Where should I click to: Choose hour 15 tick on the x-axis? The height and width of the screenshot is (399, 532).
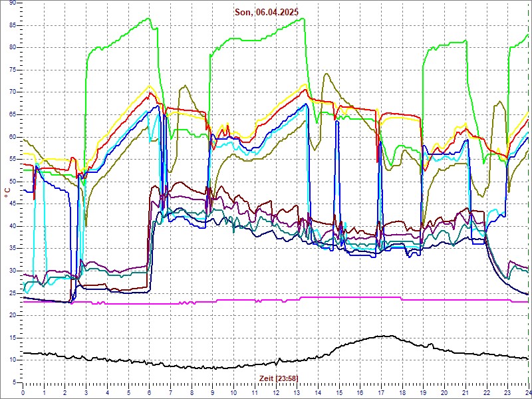click(x=339, y=392)
